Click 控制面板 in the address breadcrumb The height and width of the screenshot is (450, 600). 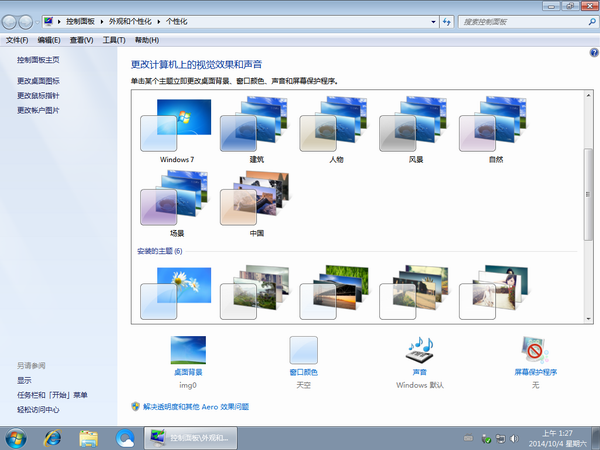click(80, 21)
